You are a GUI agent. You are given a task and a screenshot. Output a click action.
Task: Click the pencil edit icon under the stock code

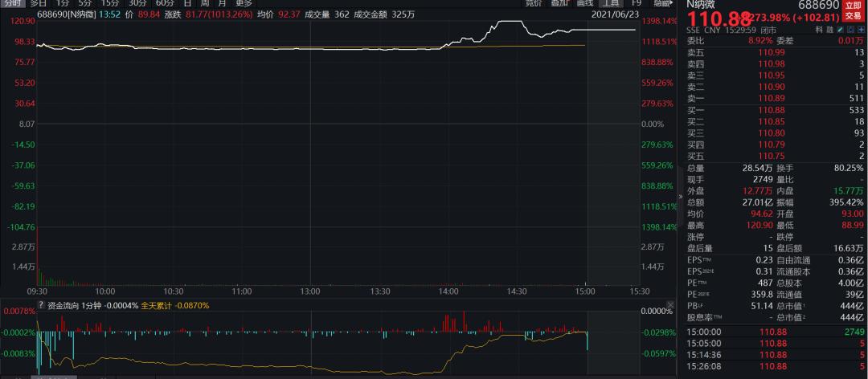[841, 30]
